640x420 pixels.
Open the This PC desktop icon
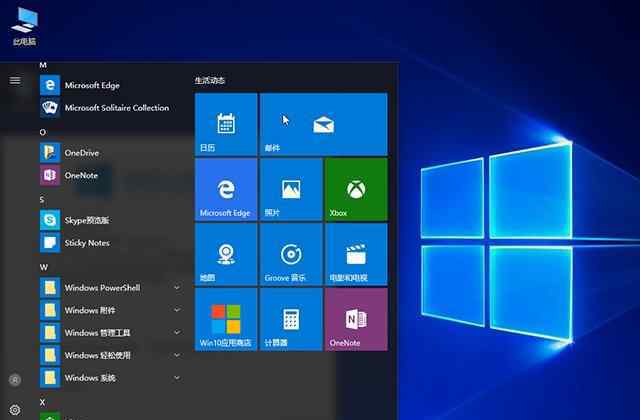click(x=24, y=26)
